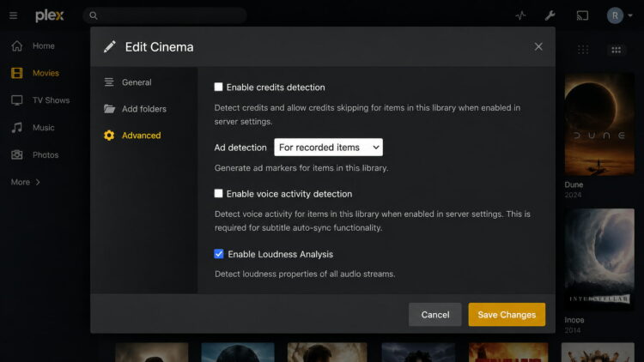The height and width of the screenshot is (362, 644).
Task: Switch to the General tab
Action: 137,82
